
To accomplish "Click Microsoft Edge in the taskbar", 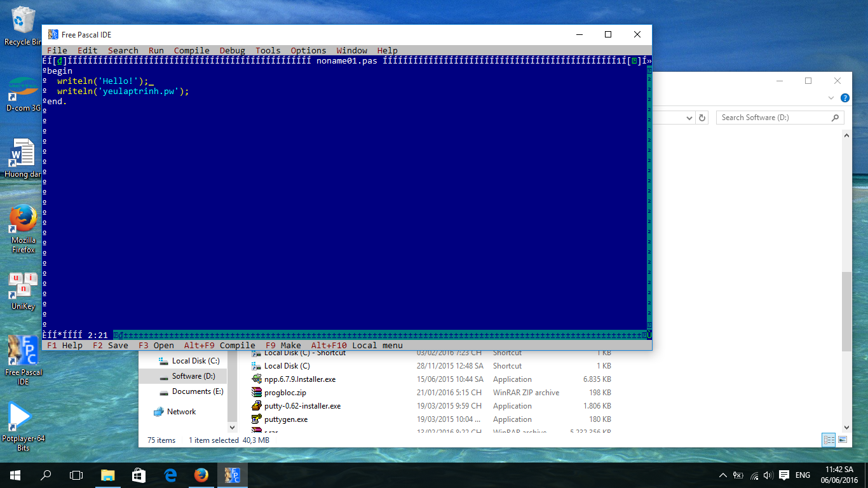I will click(170, 475).
